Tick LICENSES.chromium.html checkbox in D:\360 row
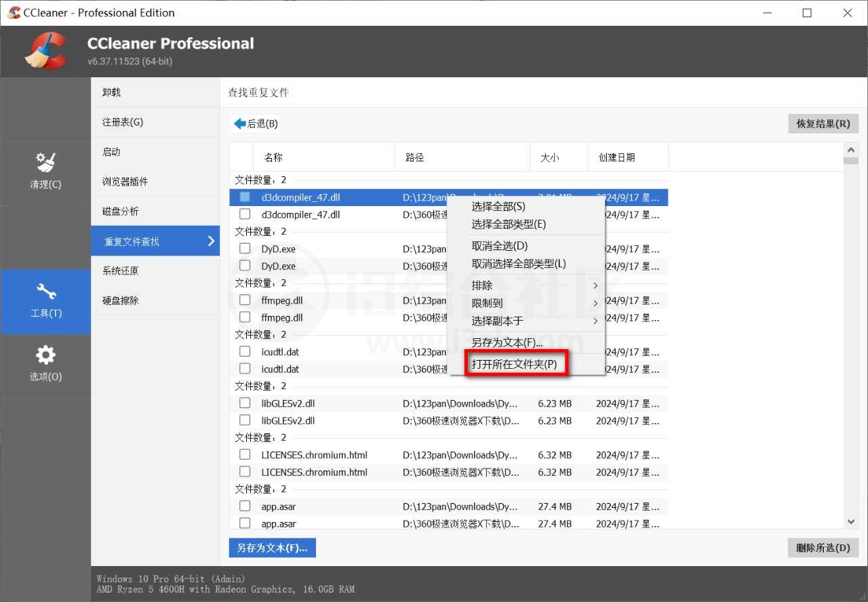868x602 pixels. (x=245, y=472)
